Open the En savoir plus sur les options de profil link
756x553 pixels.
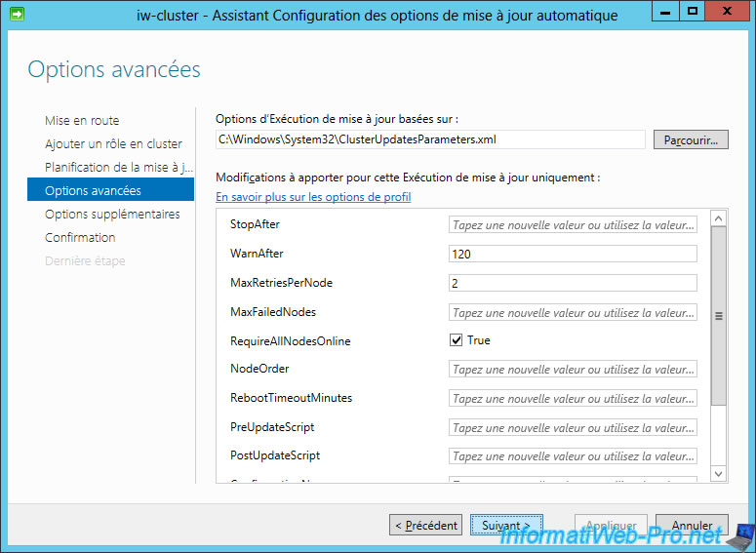click(x=313, y=197)
